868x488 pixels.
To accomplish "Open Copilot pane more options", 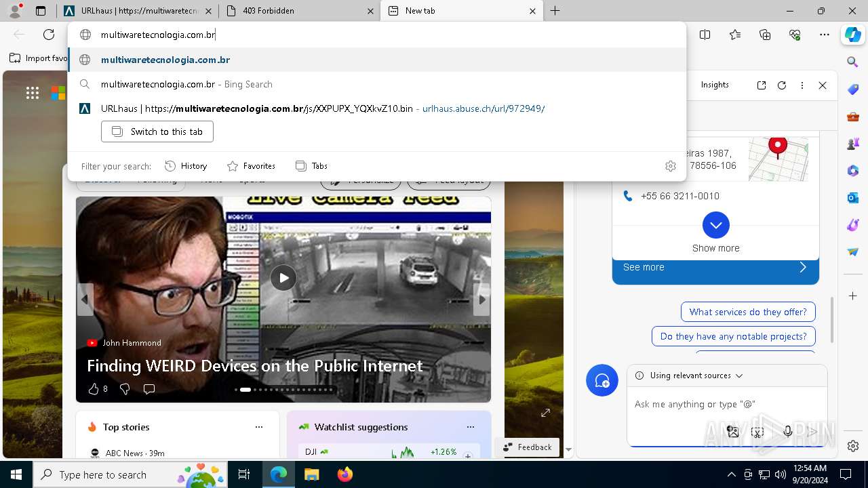I will (802, 85).
